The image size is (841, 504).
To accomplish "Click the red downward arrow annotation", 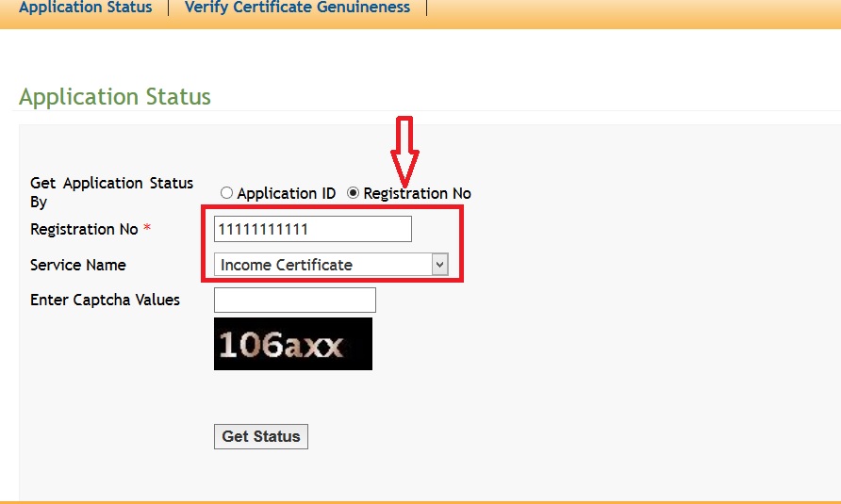I will coord(405,151).
